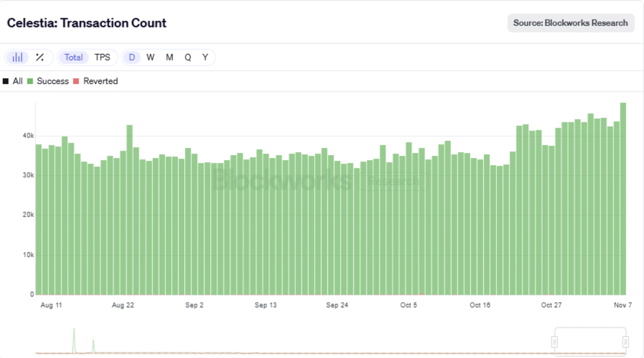Select the Total metric option
644x358 pixels.
[x=74, y=57]
